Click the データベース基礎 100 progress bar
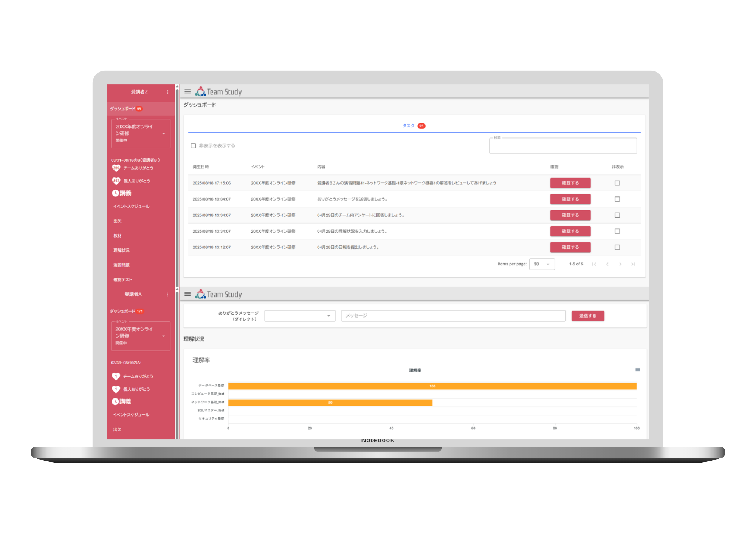 click(x=432, y=386)
